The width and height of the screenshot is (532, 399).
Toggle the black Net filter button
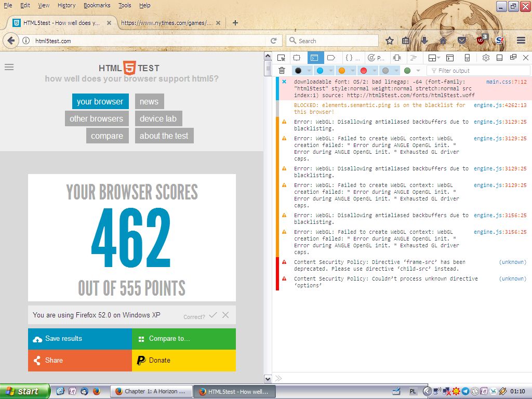pyautogui.click(x=298, y=71)
